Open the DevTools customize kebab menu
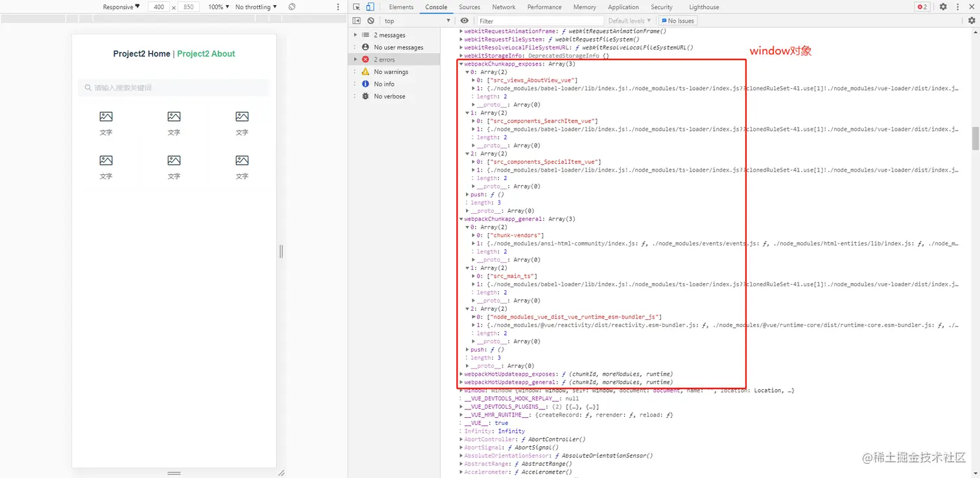 pyautogui.click(x=958, y=7)
